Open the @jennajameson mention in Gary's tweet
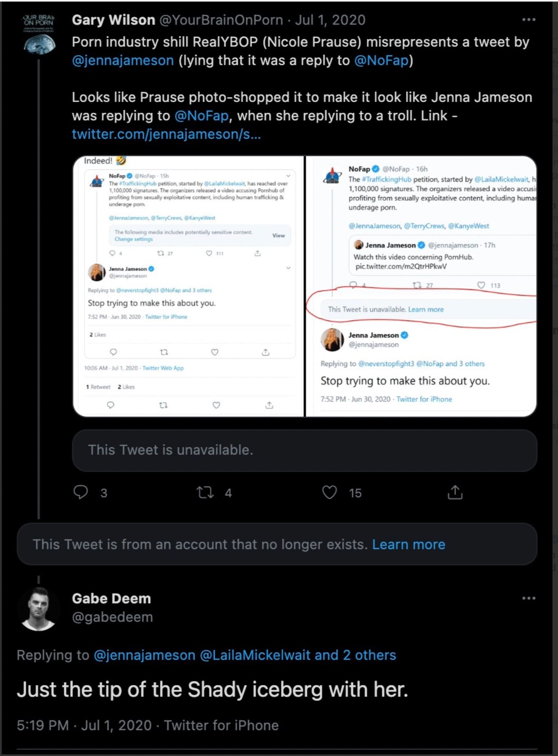This screenshot has height=756, width=558. (x=123, y=60)
